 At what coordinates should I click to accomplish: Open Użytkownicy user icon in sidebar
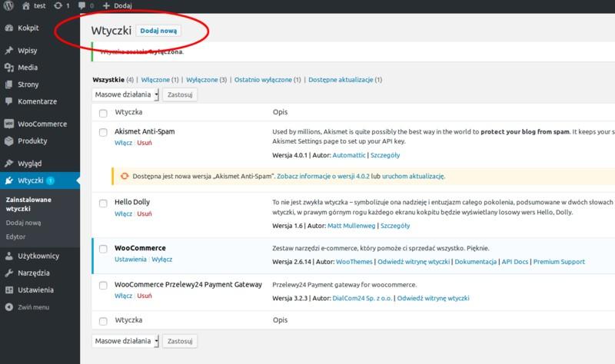click(9, 256)
